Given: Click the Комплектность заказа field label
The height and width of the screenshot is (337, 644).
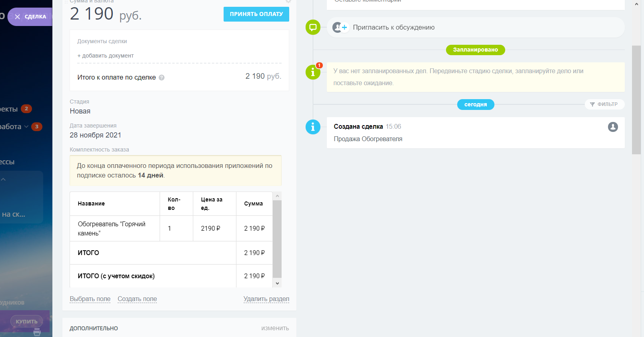Looking at the screenshot, I should 99,150.
